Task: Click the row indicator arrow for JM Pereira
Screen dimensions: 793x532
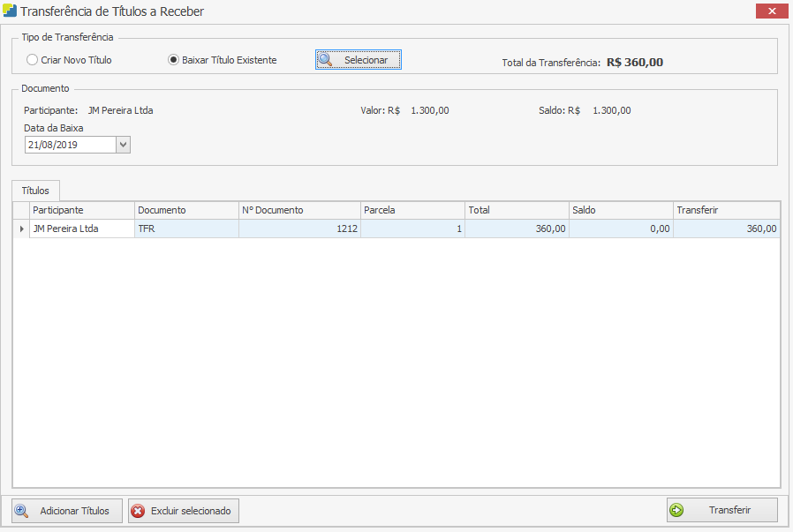Action: coord(21,229)
